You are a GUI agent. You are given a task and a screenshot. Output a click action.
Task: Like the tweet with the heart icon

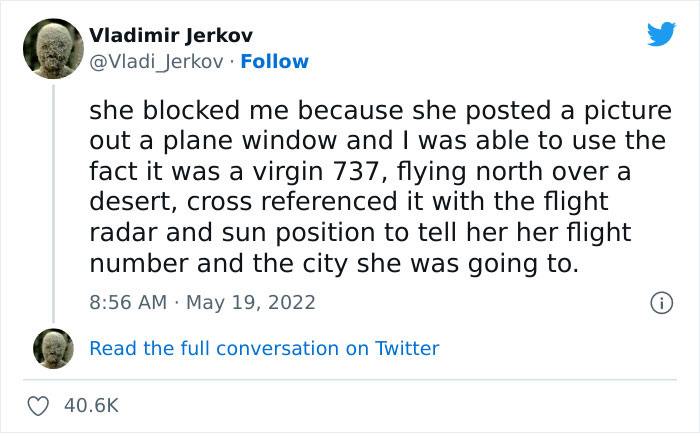pos(40,406)
